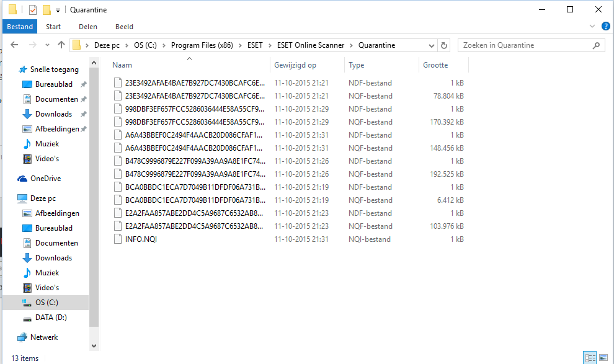Click OS (C:) in the address bar
This screenshot has height=364, width=614.
click(145, 45)
